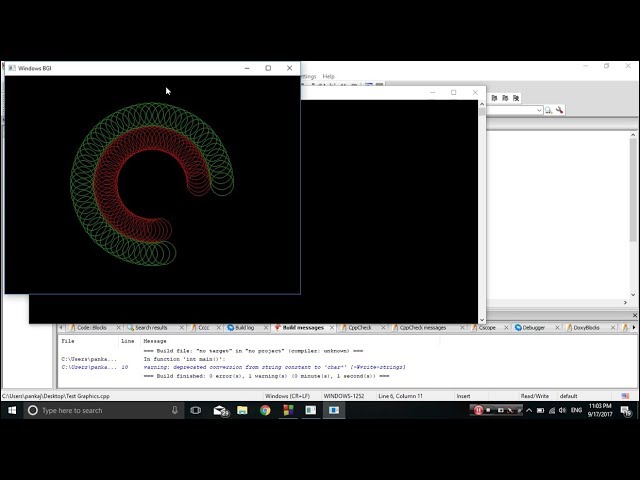Click the Build file no target line

coord(253,351)
